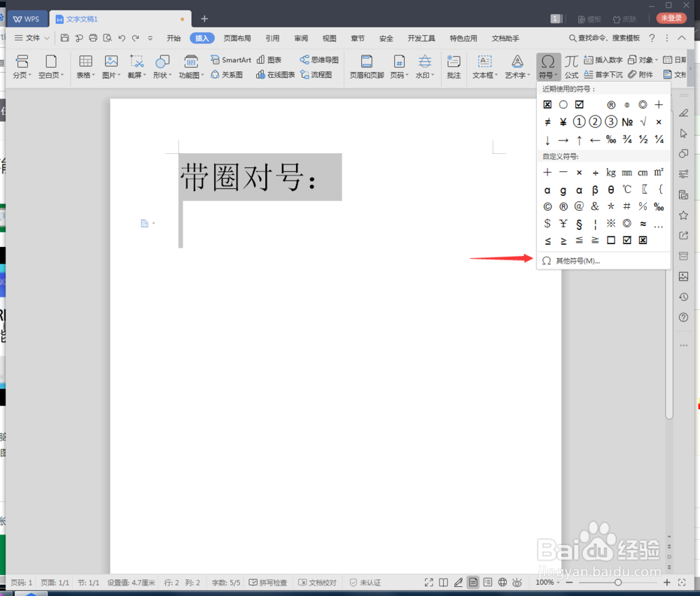Click the insert number (插入数字) button

pyautogui.click(x=603, y=59)
